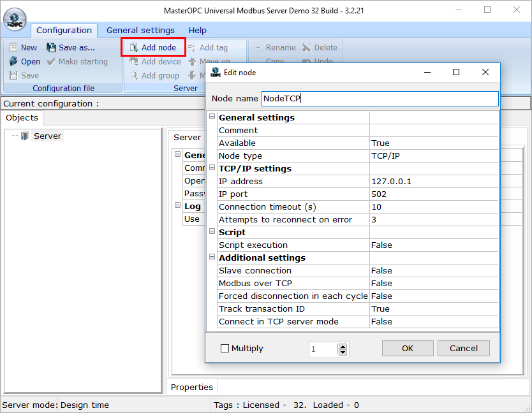Screen dimensions: 532x413
Task: Click the Move up arrow icon
Action: pyautogui.click(x=192, y=61)
